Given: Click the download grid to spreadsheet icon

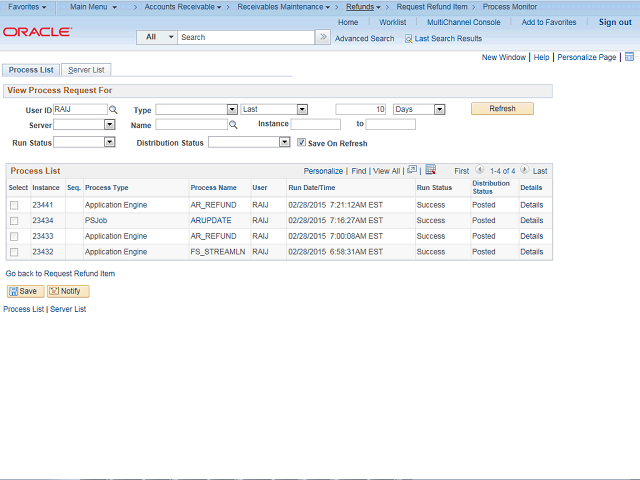Looking at the screenshot, I should point(430,170).
